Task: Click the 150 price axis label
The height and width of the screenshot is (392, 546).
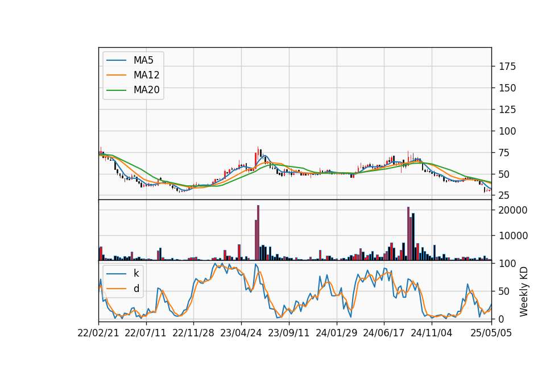Action: [x=507, y=88]
